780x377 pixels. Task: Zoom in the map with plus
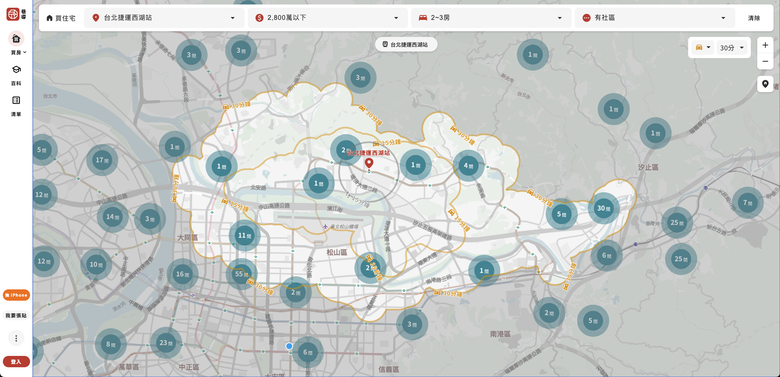point(765,45)
